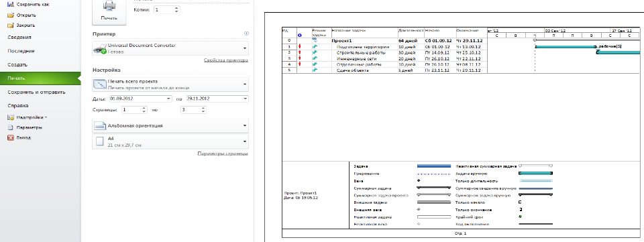
Task: Open the Параметры страницы link
Action: pyautogui.click(x=223, y=154)
